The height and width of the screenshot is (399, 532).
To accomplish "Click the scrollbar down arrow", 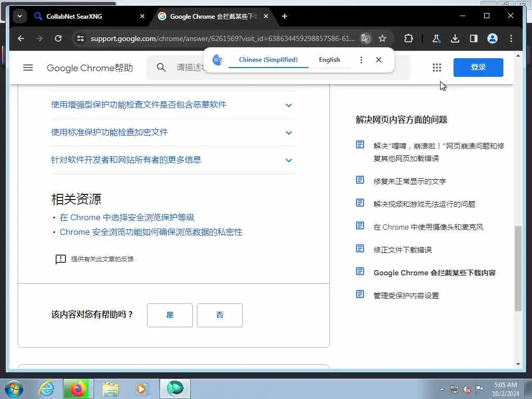I will coord(518,364).
